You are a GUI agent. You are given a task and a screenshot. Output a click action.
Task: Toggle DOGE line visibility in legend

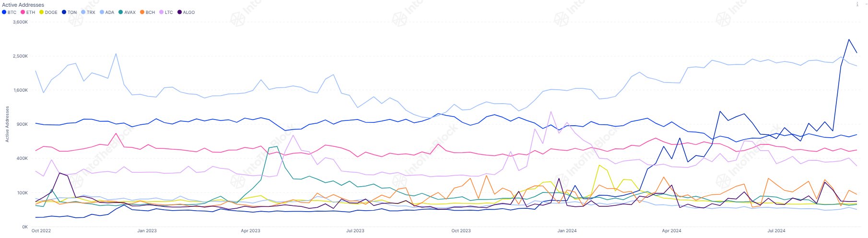(x=48, y=12)
